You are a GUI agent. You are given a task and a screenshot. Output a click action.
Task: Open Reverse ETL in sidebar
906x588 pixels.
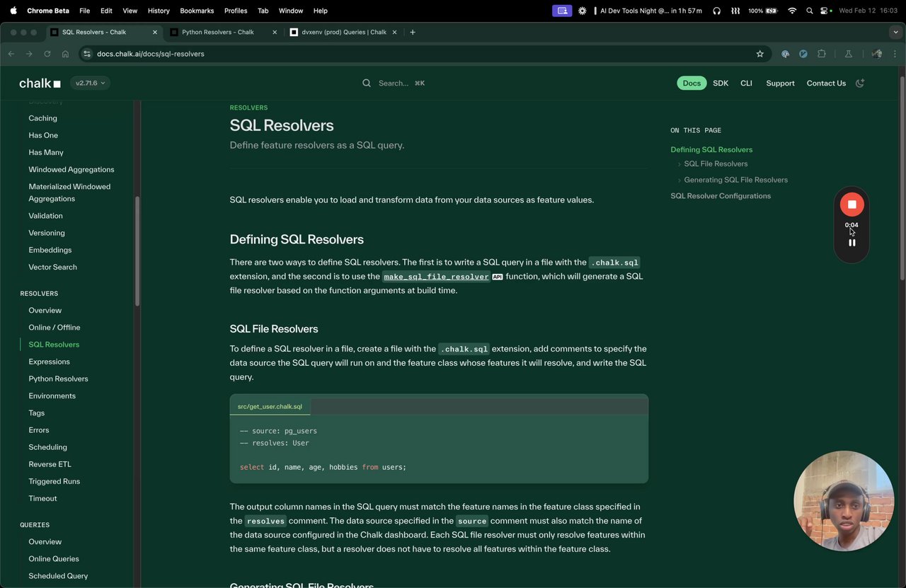(x=50, y=464)
